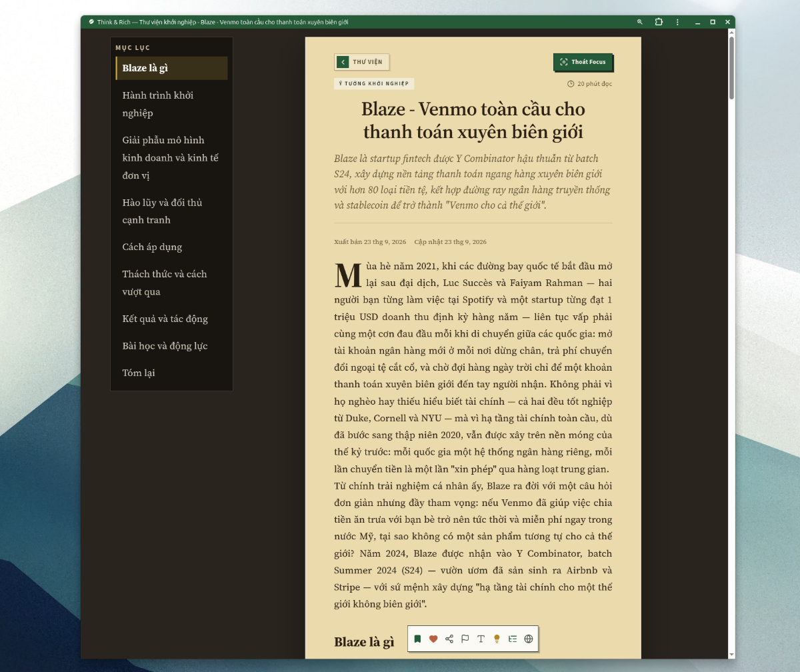Jump to Hành trình khởi nghiệp section
The width and height of the screenshot is (800, 672).
pyautogui.click(x=171, y=104)
